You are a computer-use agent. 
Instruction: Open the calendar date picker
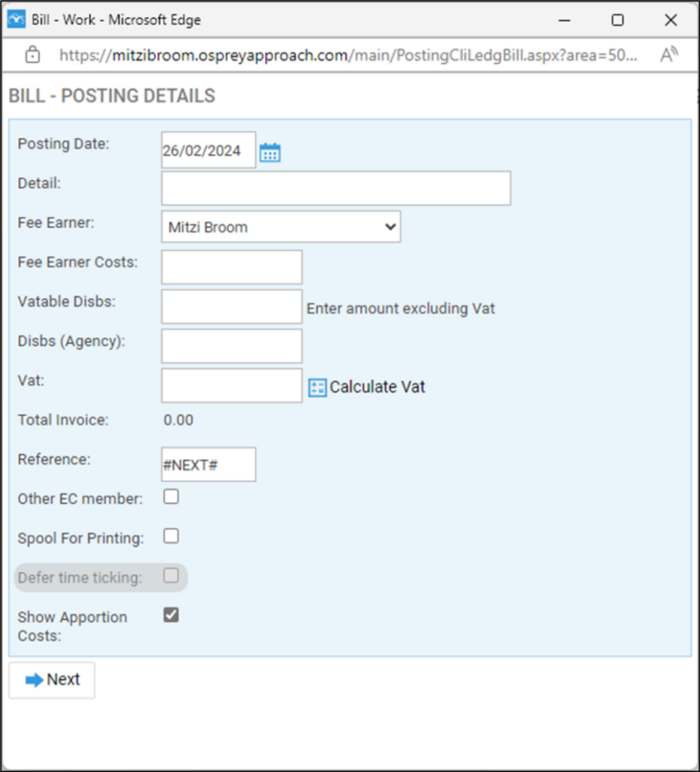[x=270, y=149]
